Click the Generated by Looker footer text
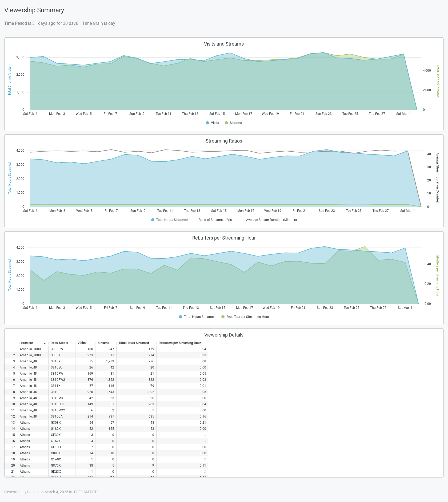This screenshot has height=502, width=448. coord(50,492)
